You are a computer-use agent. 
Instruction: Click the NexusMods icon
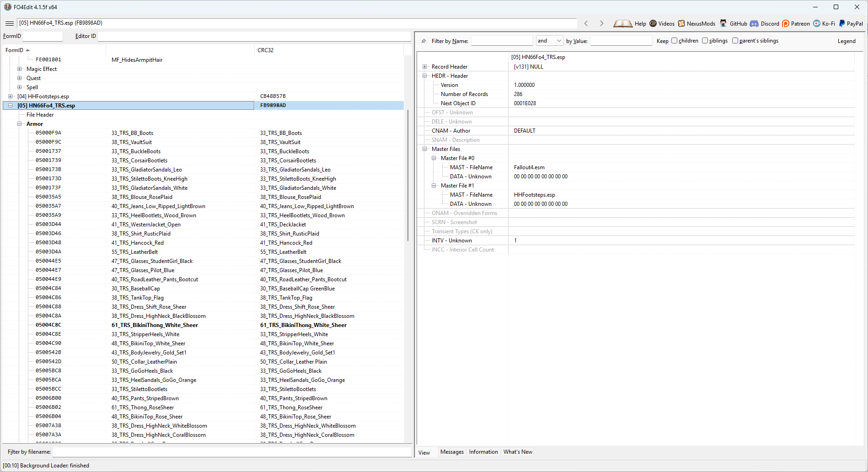coord(681,23)
